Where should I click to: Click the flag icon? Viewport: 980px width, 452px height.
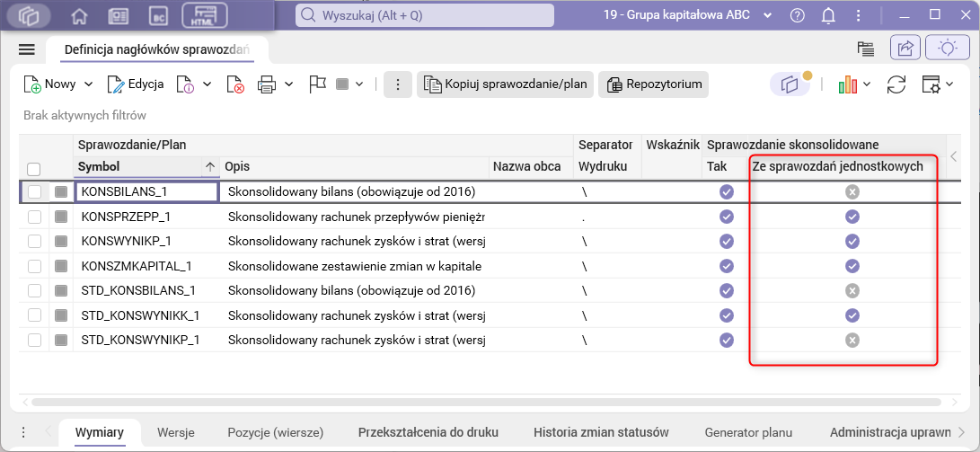[318, 84]
